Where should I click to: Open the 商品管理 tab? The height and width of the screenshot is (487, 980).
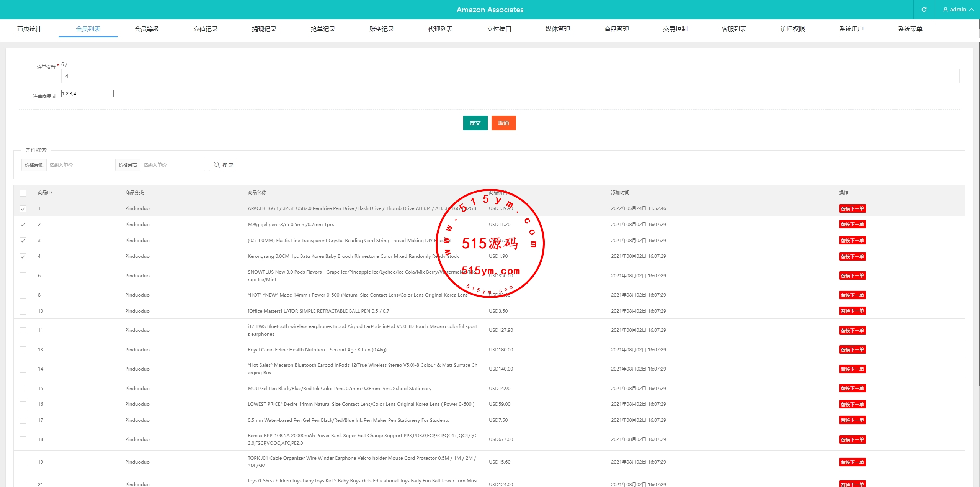coord(616,29)
